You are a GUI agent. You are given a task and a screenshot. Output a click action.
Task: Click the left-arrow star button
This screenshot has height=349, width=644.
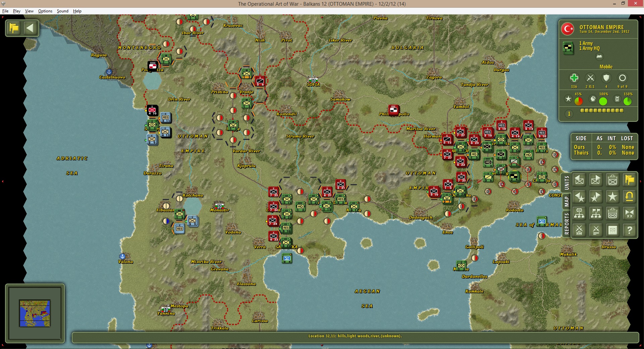[579, 197]
